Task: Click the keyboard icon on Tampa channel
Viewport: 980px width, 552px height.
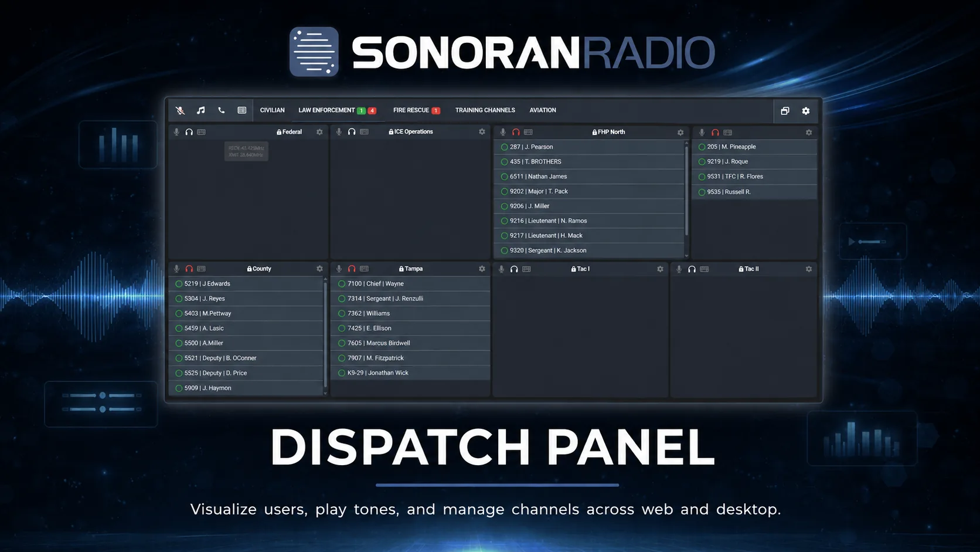Action: tap(364, 269)
